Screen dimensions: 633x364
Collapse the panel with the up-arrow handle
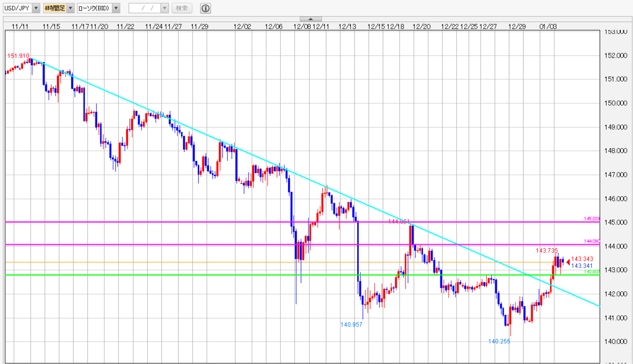click(x=310, y=19)
